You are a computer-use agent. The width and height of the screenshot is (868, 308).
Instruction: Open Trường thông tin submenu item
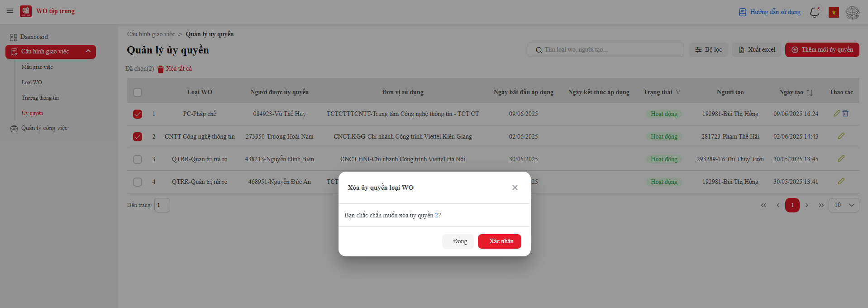[x=40, y=98]
